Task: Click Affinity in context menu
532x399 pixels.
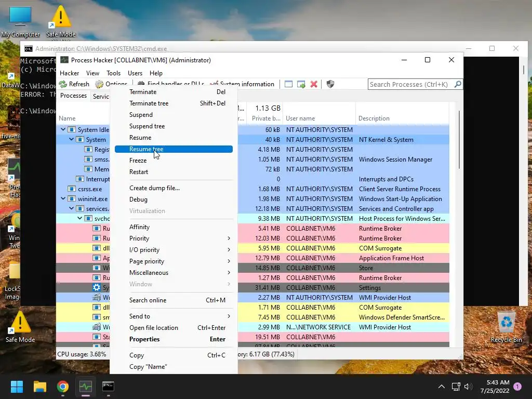Action: pyautogui.click(x=174, y=227)
